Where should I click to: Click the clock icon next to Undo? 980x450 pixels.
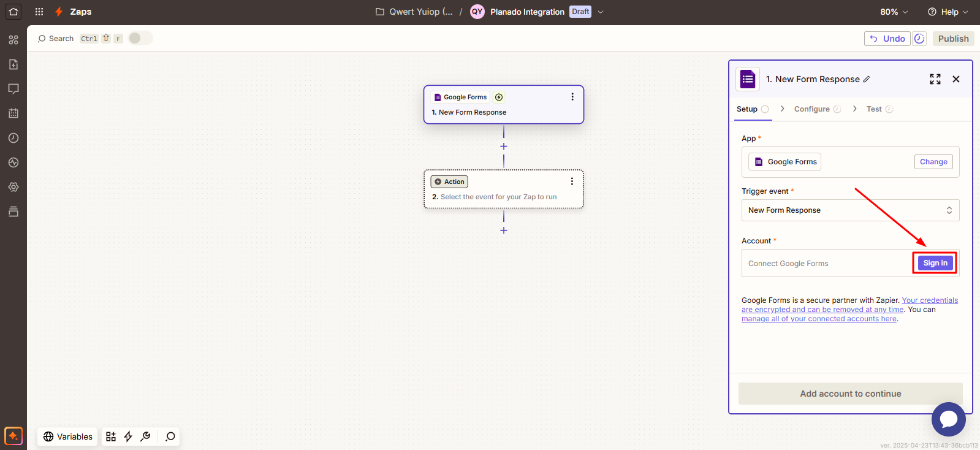pos(919,39)
